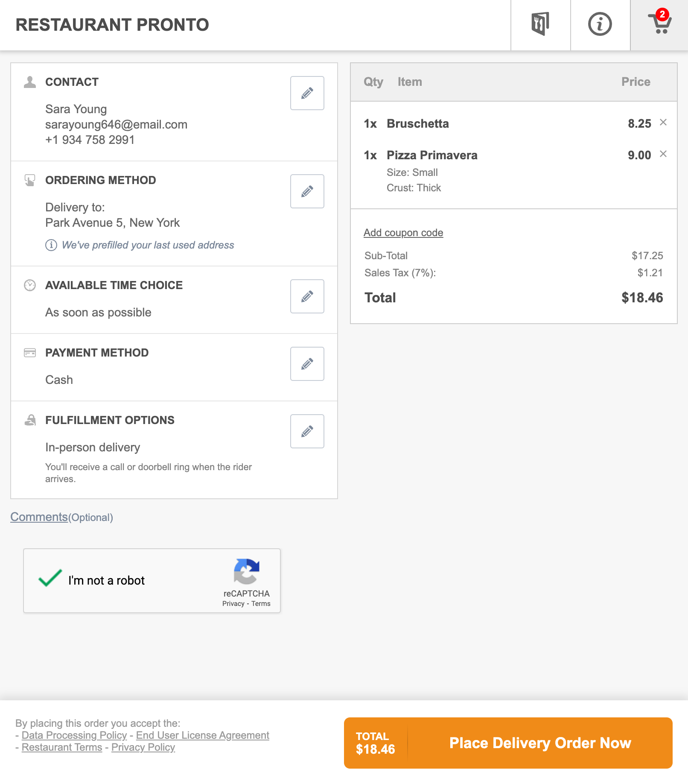Open the restaurant menu icon in header
This screenshot has height=784, width=688.
point(540,24)
